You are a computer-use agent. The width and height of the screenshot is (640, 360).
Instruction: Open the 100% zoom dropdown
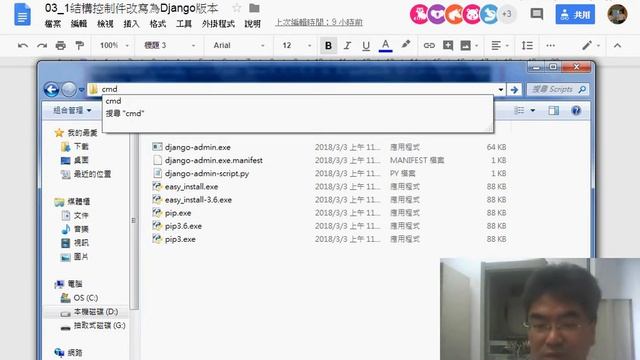pyautogui.click(x=114, y=45)
